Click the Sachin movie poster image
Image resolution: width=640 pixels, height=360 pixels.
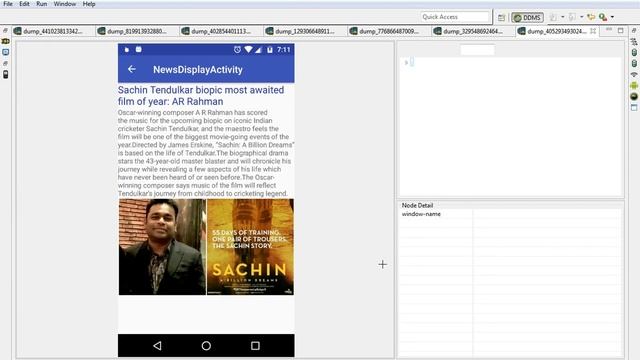point(250,247)
